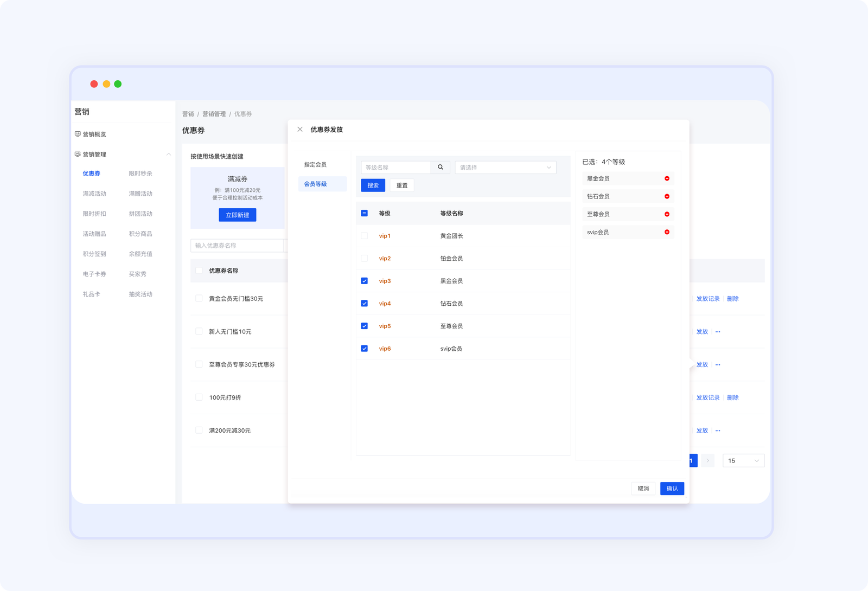This screenshot has width=868, height=591.
Task: Open 限时秒杀 in the sidebar menu
Action: tap(141, 174)
